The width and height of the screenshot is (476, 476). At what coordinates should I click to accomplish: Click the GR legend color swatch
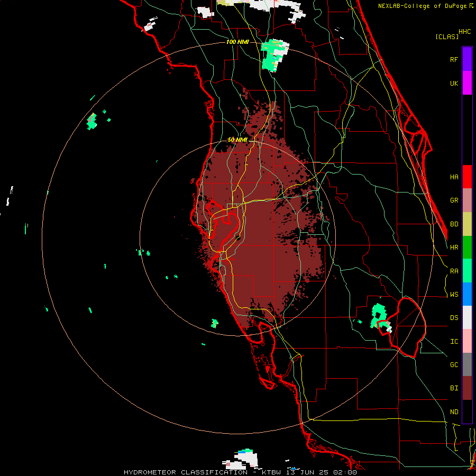click(x=467, y=200)
